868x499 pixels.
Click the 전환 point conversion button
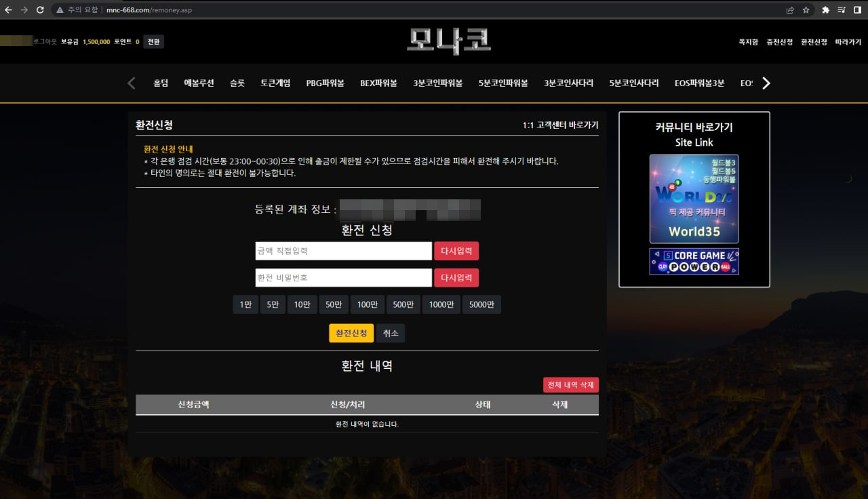tap(154, 42)
